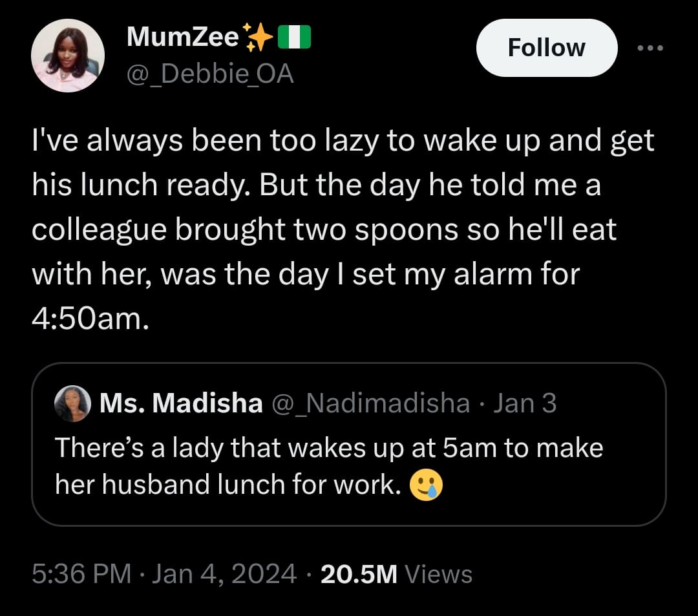
Task: Click the Nigerian flag emoji
Action: coord(295,37)
